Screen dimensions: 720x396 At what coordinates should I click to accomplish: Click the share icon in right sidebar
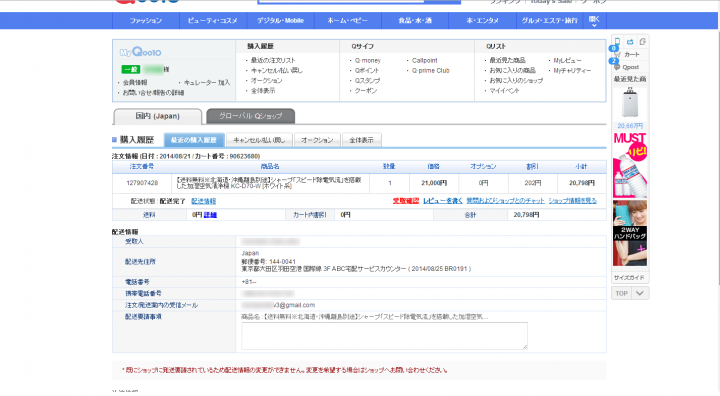[x=630, y=42]
